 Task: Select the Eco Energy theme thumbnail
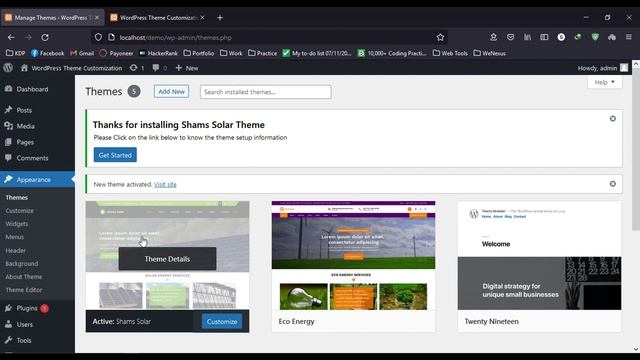[353, 255]
